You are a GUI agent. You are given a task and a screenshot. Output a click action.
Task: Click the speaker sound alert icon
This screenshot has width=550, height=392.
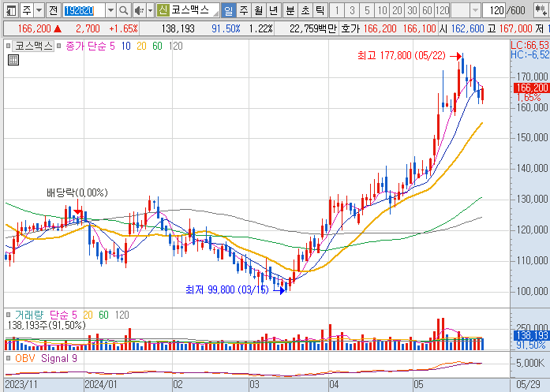139,10
